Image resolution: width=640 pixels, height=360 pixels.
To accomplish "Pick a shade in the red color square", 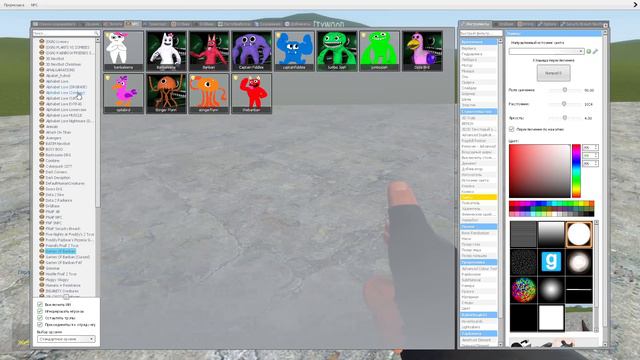I will coord(540,171).
